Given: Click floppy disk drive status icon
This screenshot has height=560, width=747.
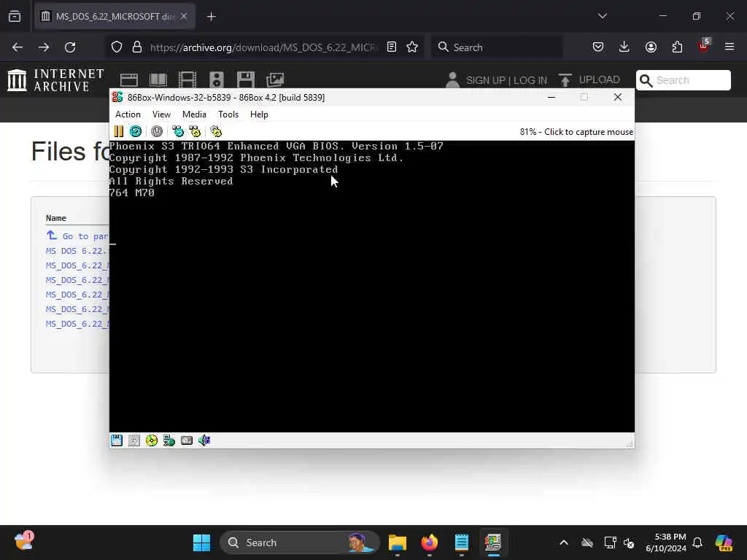Looking at the screenshot, I should click(x=117, y=440).
